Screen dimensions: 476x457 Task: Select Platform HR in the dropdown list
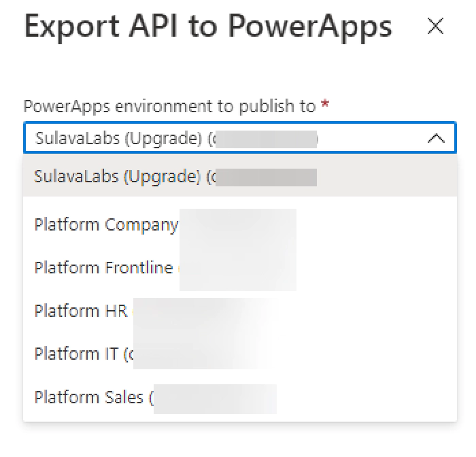(x=81, y=311)
